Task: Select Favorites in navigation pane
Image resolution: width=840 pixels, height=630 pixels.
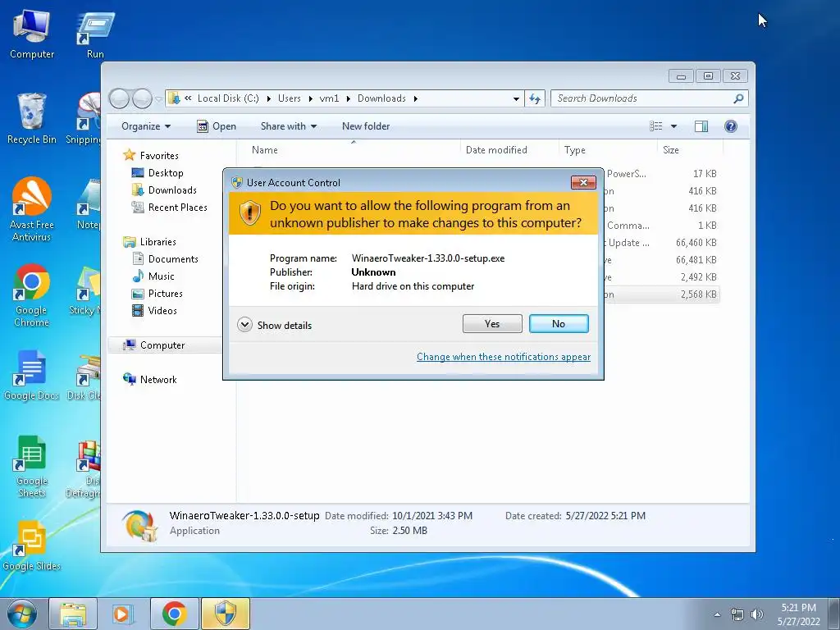Action: click(151, 155)
